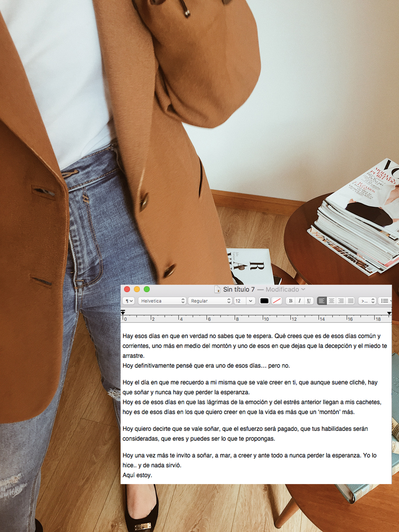Open the text color swatch
This screenshot has width=399, height=532.
coord(264,301)
